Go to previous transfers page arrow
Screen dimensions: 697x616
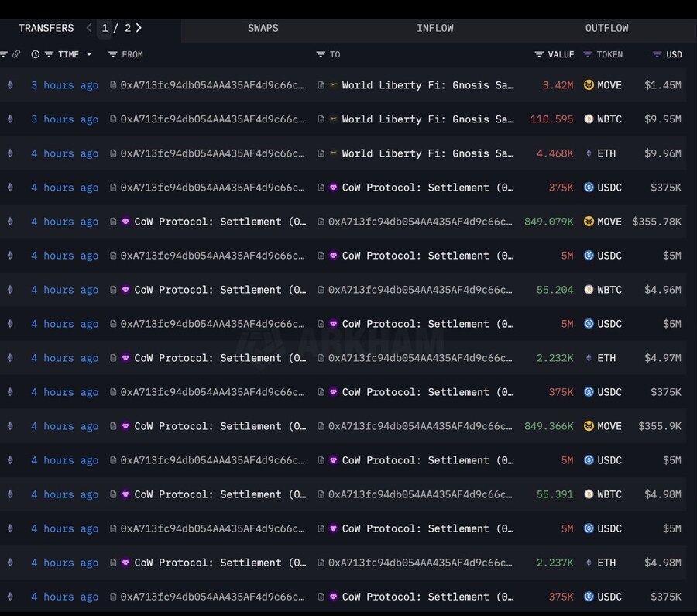pyautogui.click(x=89, y=28)
